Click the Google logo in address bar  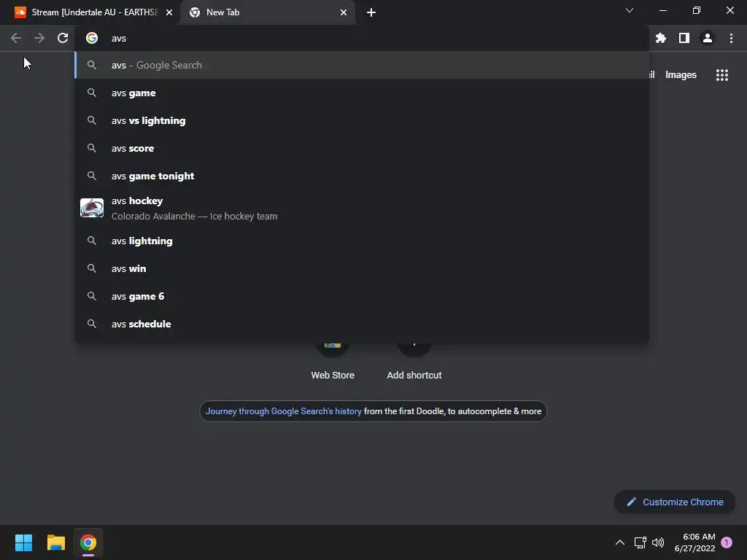[x=92, y=38]
